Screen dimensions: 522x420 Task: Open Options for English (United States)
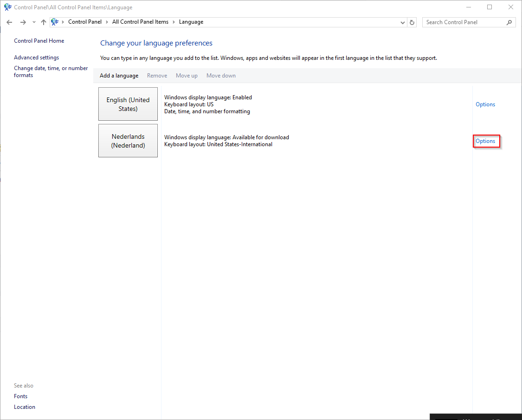485,104
